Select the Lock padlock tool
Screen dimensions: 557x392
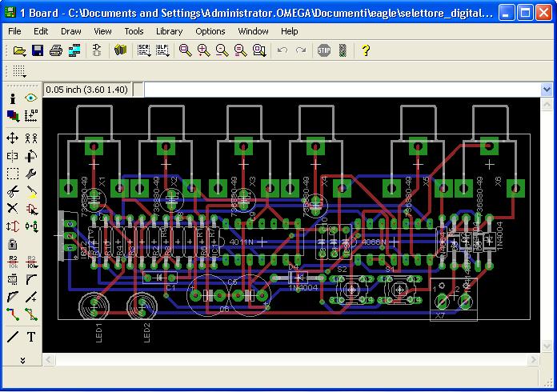13,244
